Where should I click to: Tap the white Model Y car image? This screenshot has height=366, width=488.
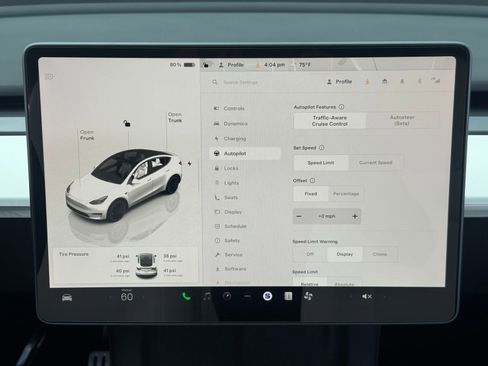pos(124,185)
